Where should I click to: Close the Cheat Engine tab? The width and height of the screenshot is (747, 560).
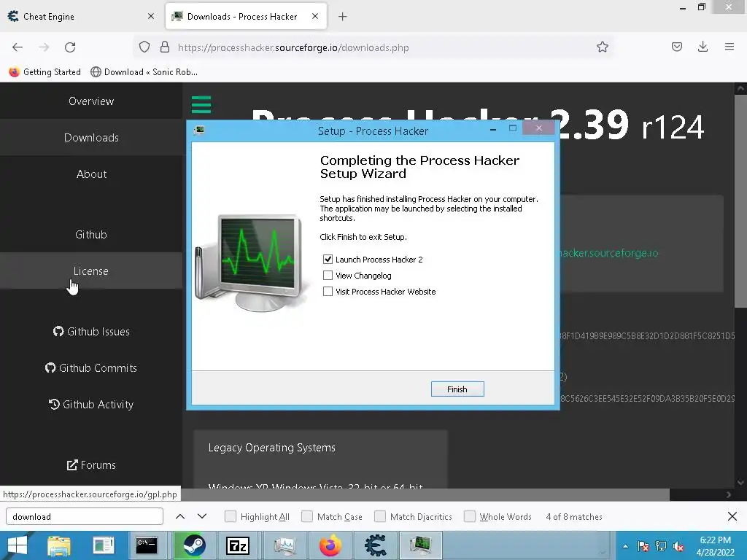150,16
